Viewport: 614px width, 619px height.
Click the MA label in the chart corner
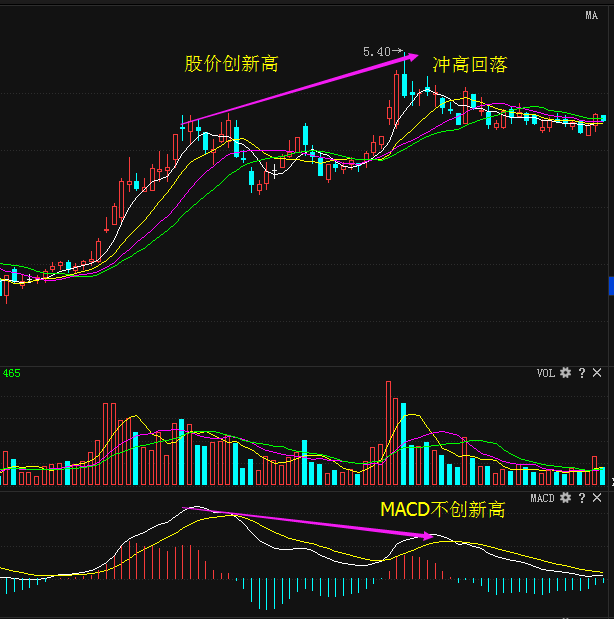coord(591,15)
